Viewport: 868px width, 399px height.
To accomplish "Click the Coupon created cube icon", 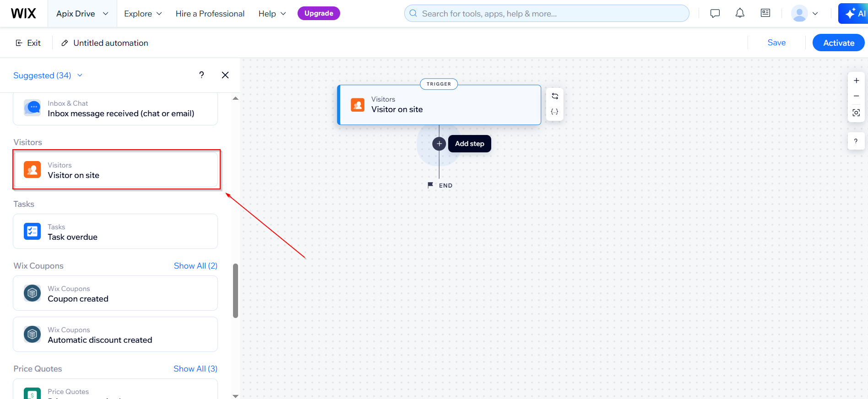I will tap(33, 293).
